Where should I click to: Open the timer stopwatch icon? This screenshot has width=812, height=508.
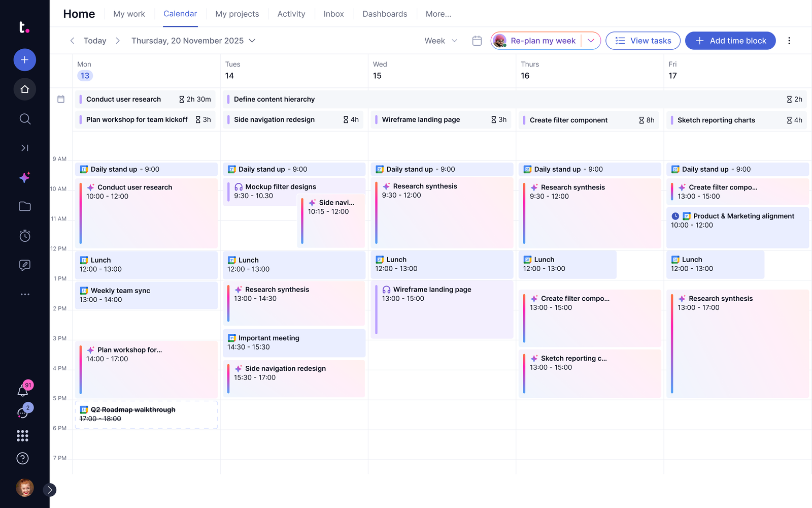click(x=25, y=236)
